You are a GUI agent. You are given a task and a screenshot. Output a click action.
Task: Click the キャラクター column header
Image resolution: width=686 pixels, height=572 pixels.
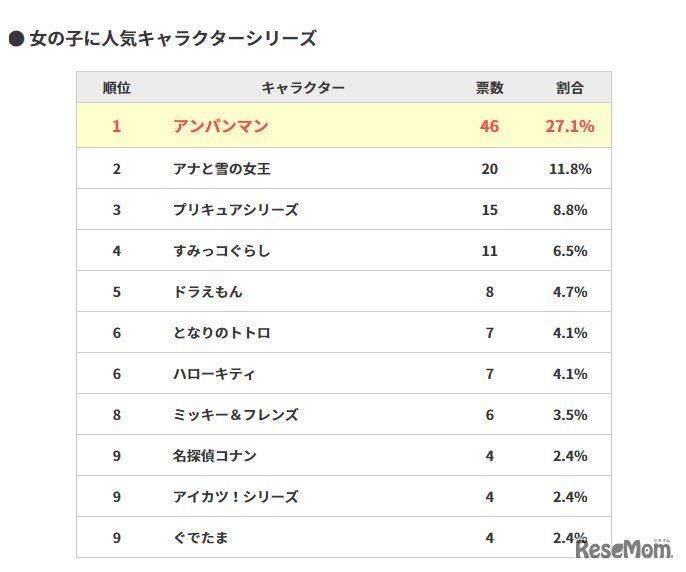click(303, 88)
